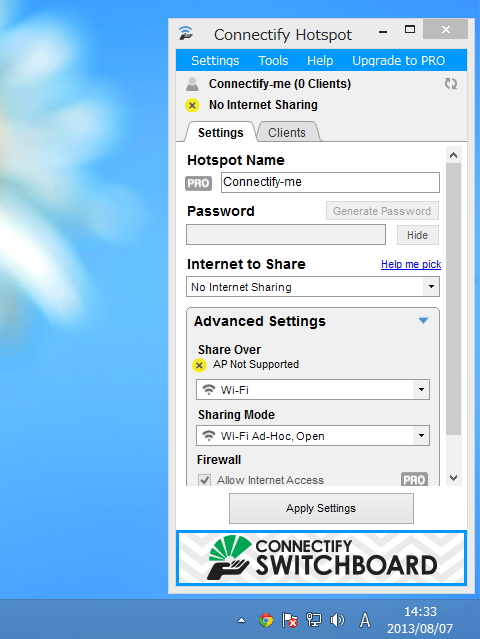The image size is (480, 639).
Task: Open the Help menu
Action: click(320, 61)
